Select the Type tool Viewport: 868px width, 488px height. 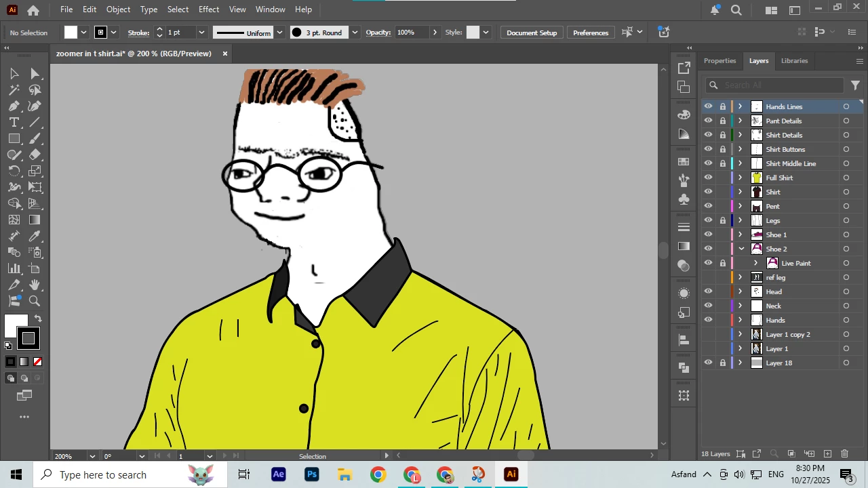pyautogui.click(x=14, y=122)
